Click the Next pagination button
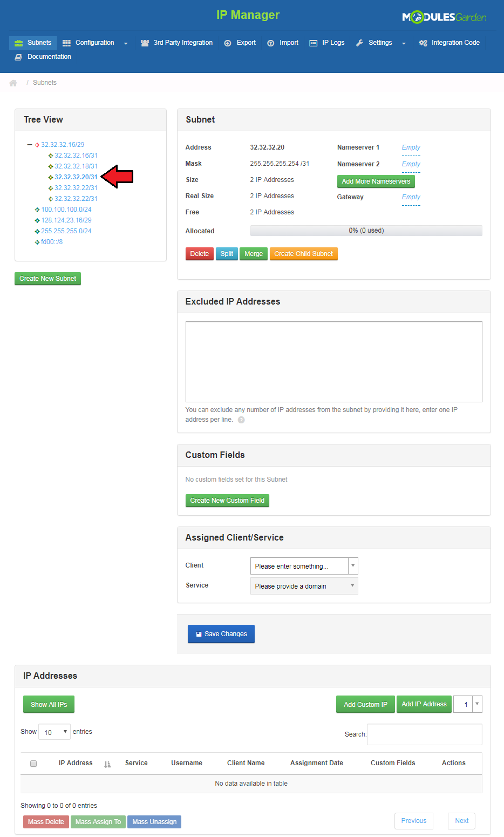Screen dimensions: 504x837 [x=462, y=821]
